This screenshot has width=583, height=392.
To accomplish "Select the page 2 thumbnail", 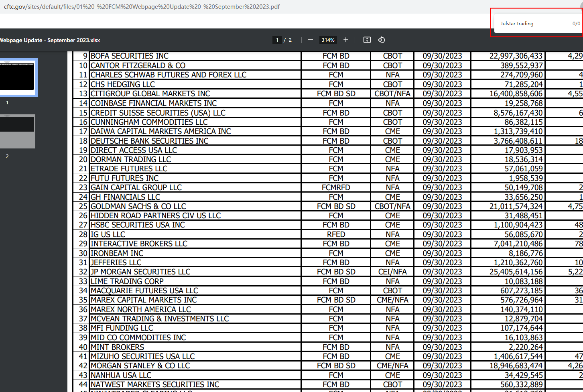I will click(17, 131).
